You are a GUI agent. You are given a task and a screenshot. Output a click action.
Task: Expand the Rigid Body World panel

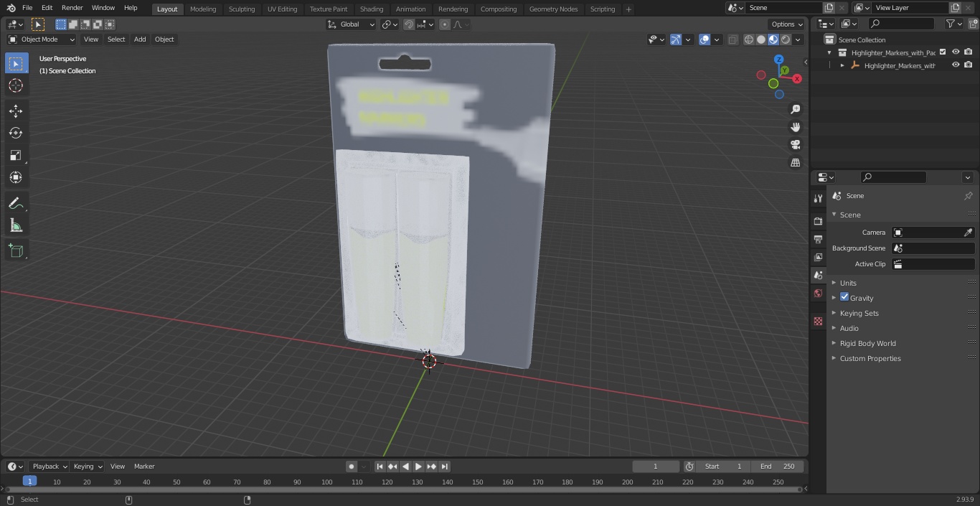tap(867, 343)
